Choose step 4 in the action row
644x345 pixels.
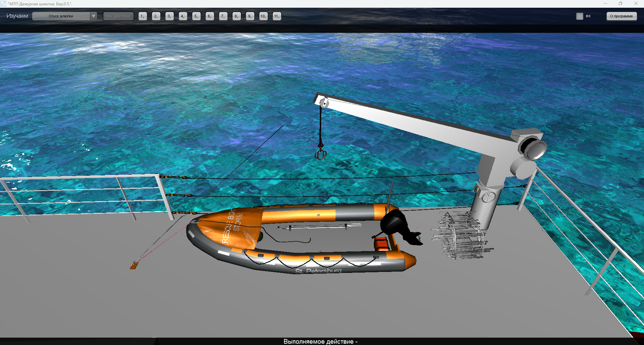(x=183, y=16)
